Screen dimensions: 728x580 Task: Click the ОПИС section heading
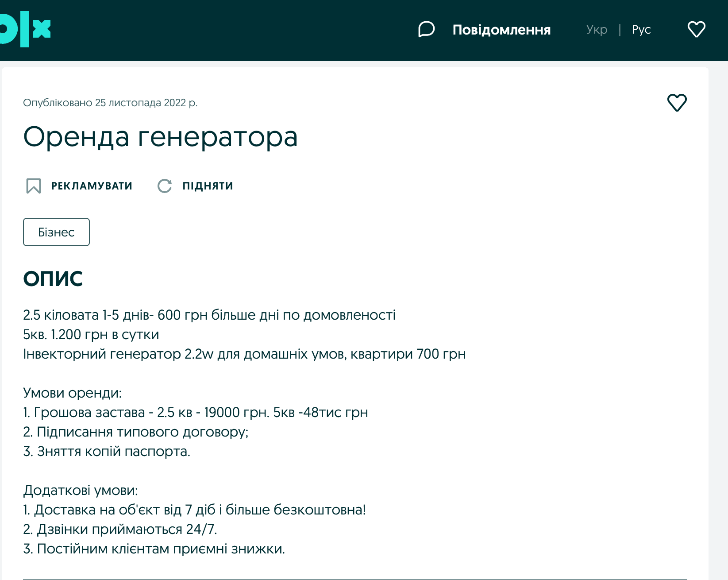pos(53,279)
